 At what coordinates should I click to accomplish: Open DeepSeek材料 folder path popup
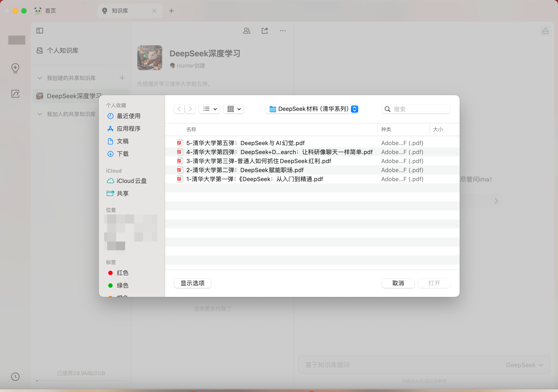point(312,109)
